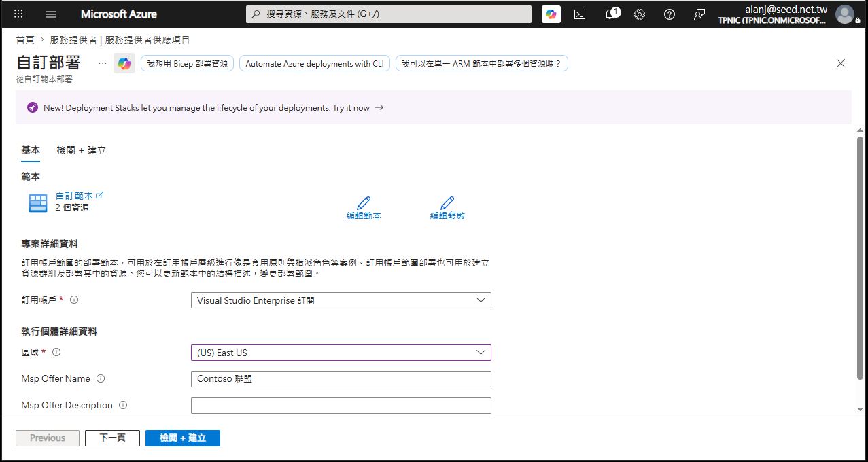
Task: Click the vertical scrollbar thumb
Action: pyautogui.click(x=861, y=258)
